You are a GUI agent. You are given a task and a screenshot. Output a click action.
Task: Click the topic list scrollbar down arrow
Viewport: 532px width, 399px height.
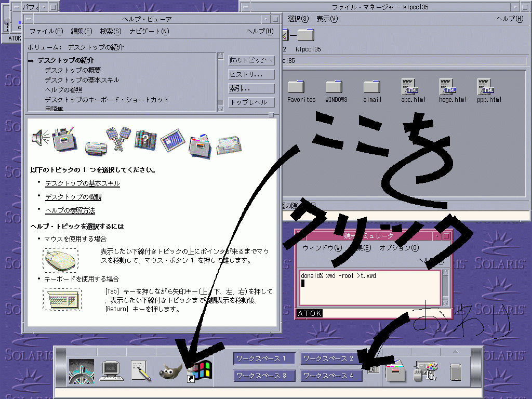(x=220, y=108)
